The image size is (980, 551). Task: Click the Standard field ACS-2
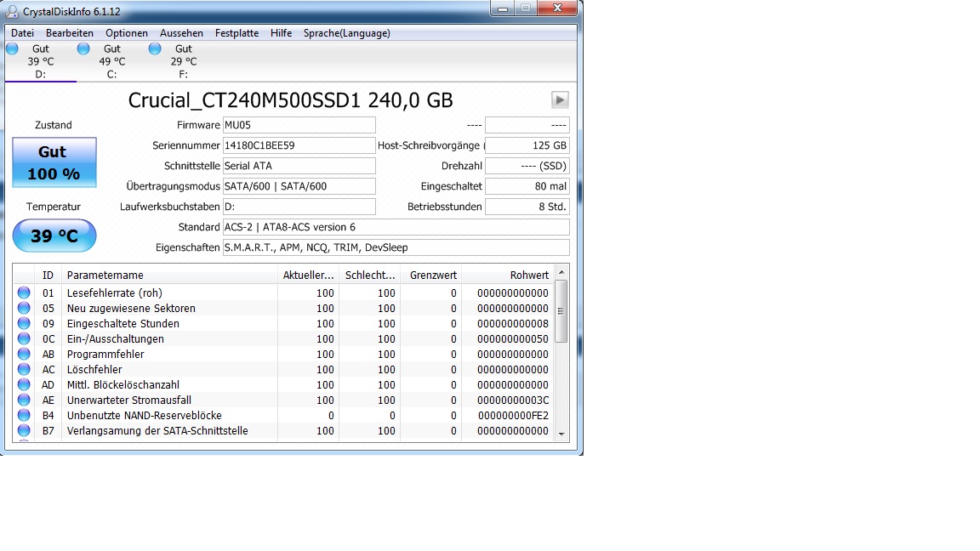tap(396, 227)
